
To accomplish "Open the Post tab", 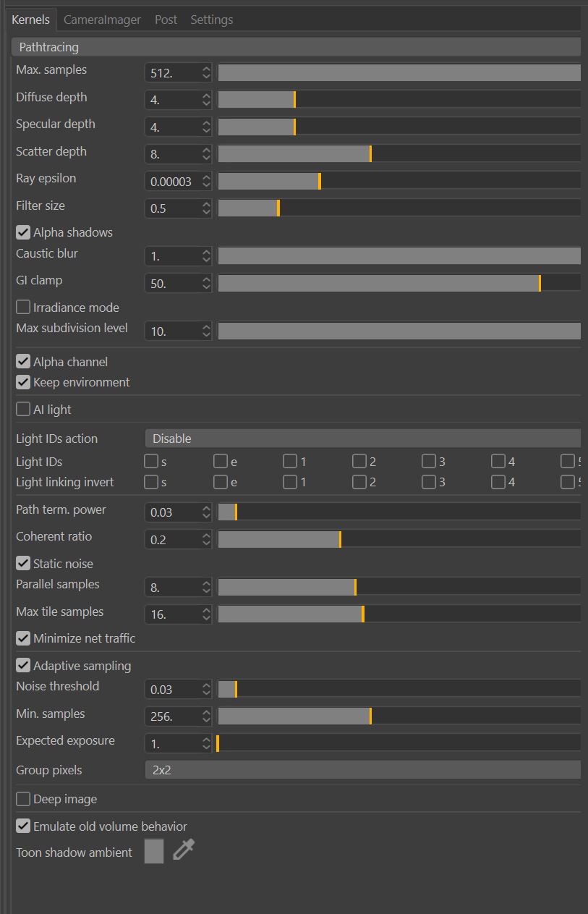I will pos(166,20).
